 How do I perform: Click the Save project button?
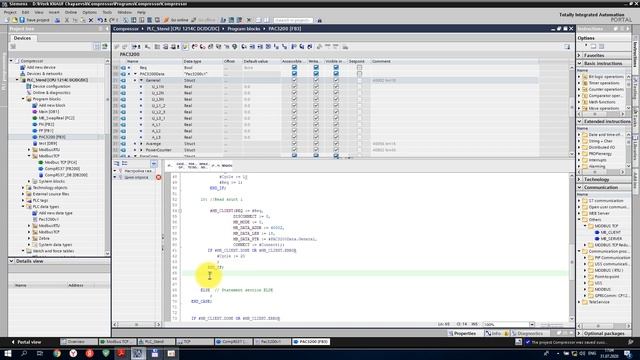coord(34,20)
